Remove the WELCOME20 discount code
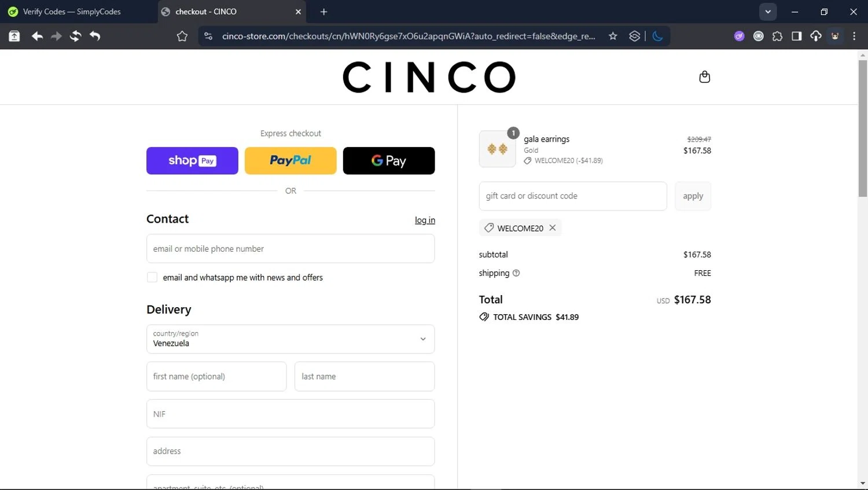The height and width of the screenshot is (490, 868). (553, 228)
